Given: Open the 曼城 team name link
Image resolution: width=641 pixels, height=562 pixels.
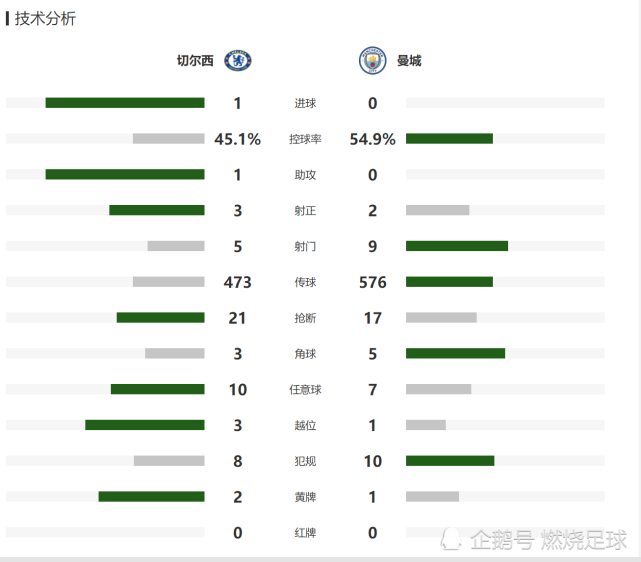Looking at the screenshot, I should (409, 61).
